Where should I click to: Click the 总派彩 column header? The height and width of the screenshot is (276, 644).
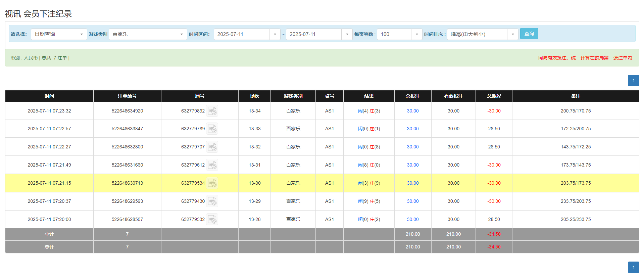point(494,96)
